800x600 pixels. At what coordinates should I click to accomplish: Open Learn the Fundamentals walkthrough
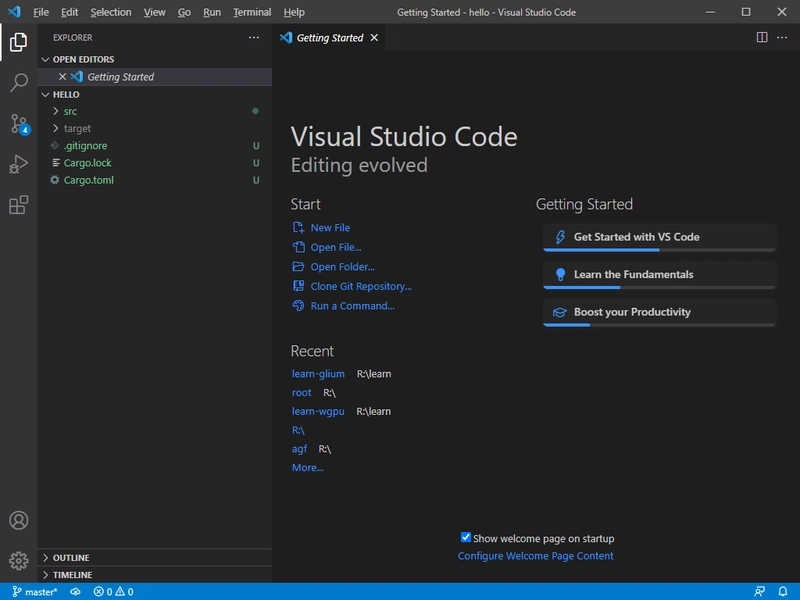point(659,275)
